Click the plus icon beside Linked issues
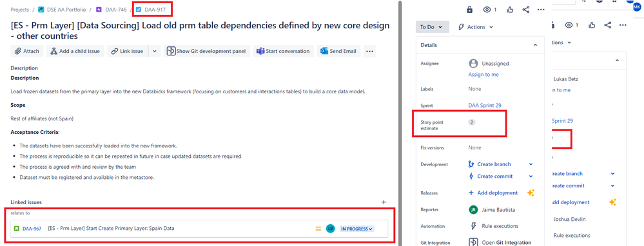Viewport: 644px width, 246px height. pyautogui.click(x=384, y=202)
